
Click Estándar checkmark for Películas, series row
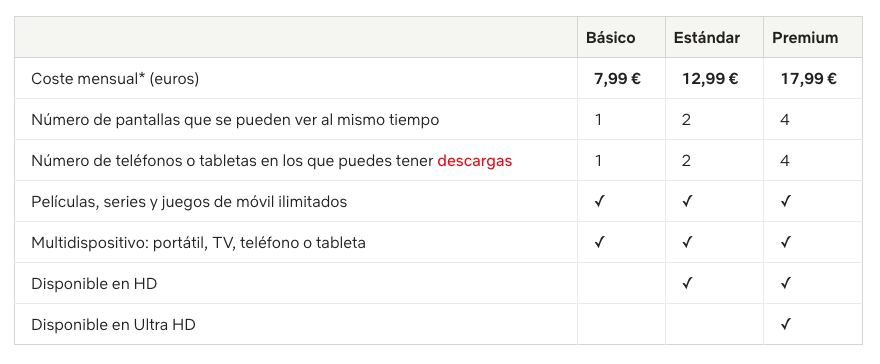[x=687, y=201]
